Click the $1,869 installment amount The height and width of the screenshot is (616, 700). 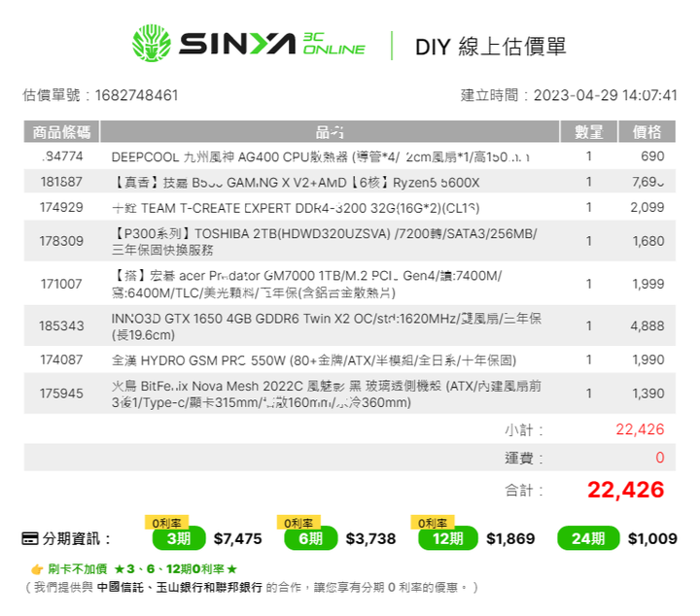click(x=510, y=539)
